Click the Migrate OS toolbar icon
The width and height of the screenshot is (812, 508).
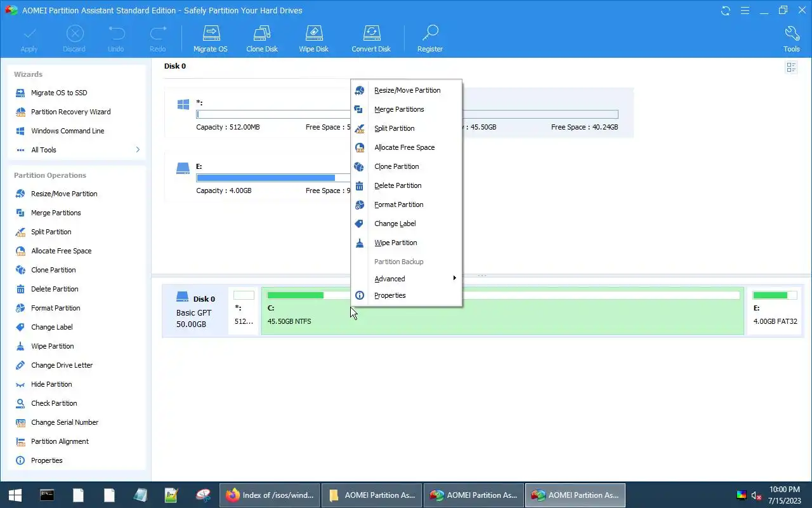point(210,39)
